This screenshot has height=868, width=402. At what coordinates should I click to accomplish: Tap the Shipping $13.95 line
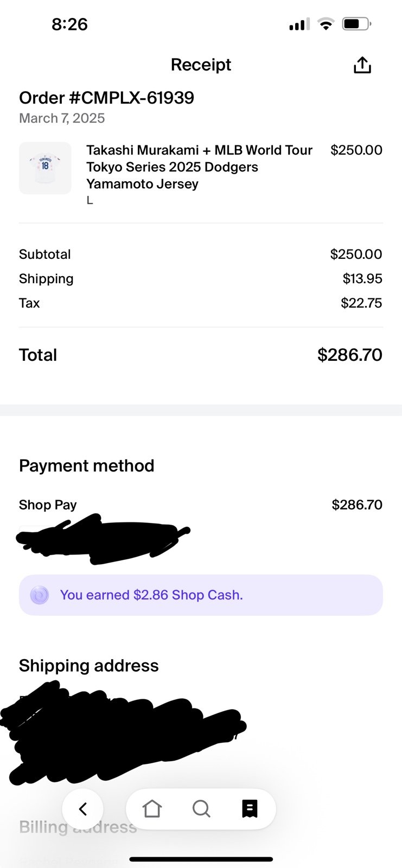(x=201, y=279)
